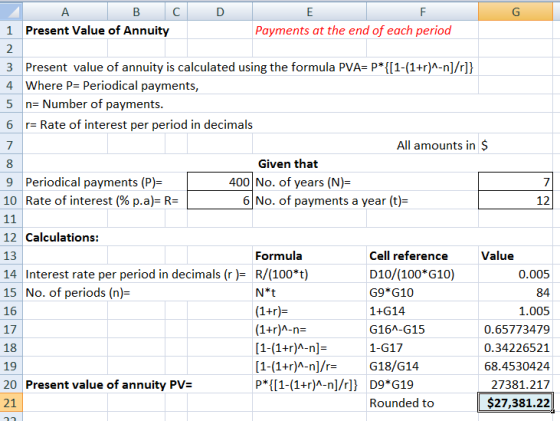560x421 pixels.
Task: Select column E header
Action: coord(309,12)
